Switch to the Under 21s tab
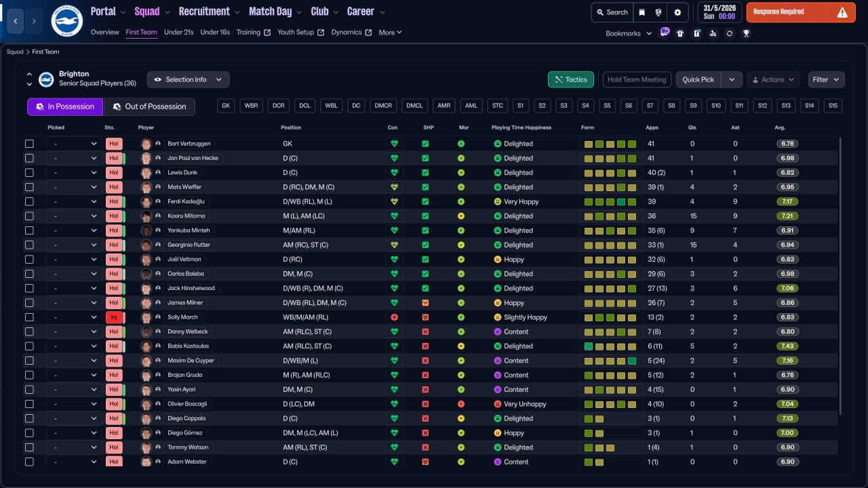 [x=178, y=33]
